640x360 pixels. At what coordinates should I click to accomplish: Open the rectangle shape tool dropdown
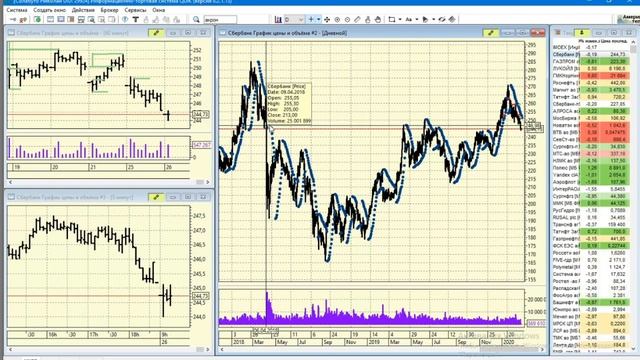(400, 20)
